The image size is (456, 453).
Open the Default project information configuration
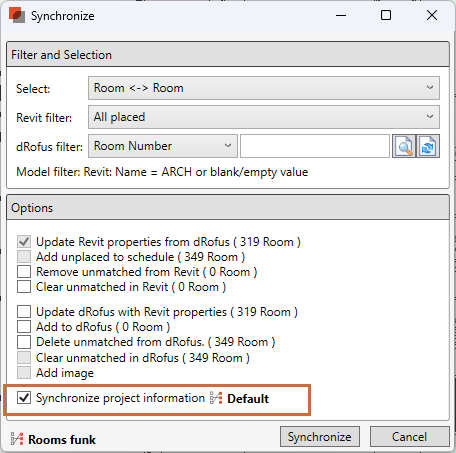(248, 399)
